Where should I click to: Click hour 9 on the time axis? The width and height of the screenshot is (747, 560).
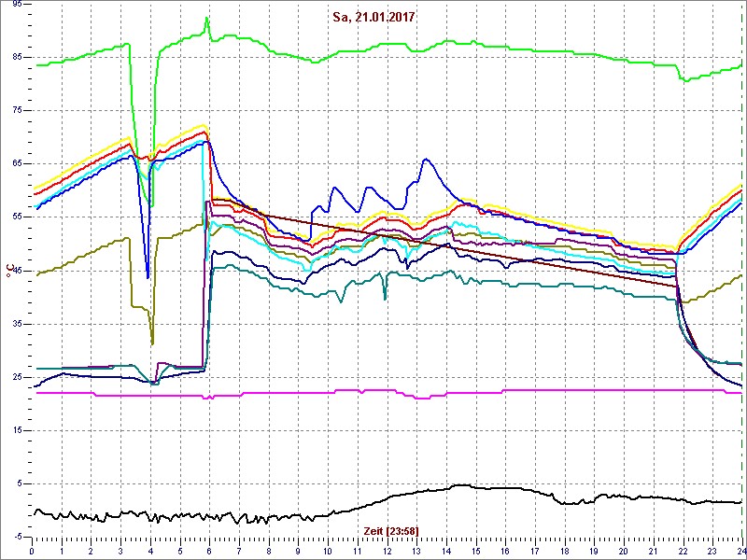coord(298,551)
